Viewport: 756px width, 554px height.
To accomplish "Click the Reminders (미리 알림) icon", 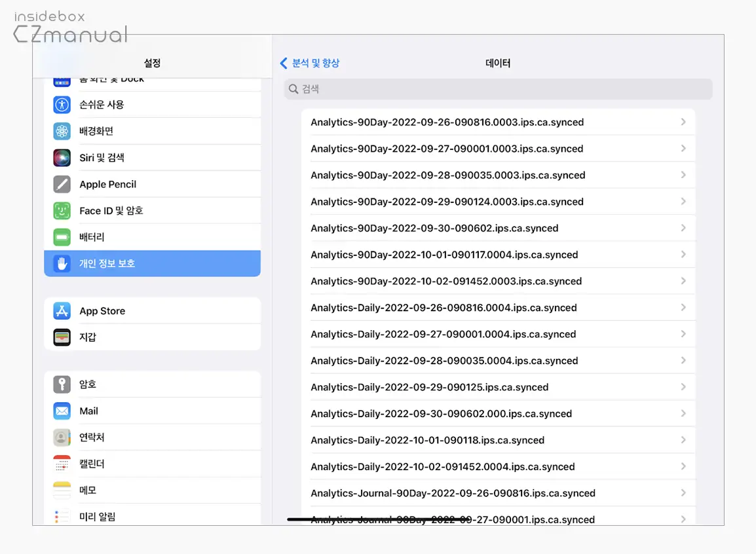I will point(62,517).
